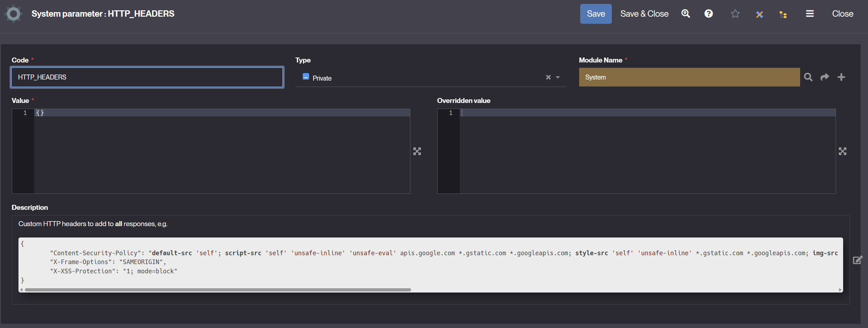Image resolution: width=868 pixels, height=328 pixels.
Task: Search Module Name with magnifier icon
Action: 808,77
